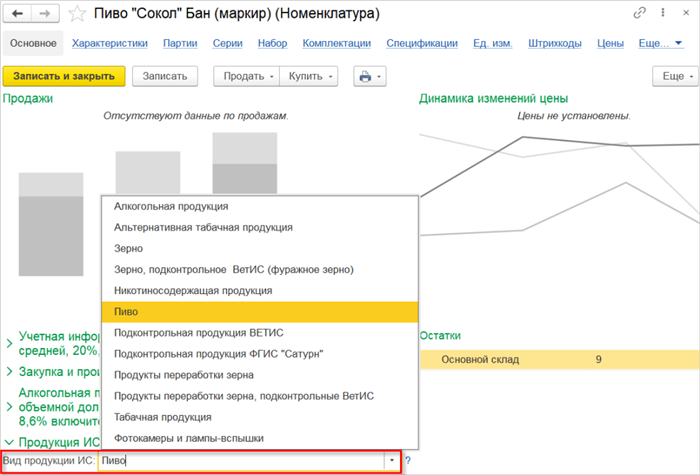The image size is (700, 475).
Task: Click the Записать button
Action: pyautogui.click(x=165, y=76)
